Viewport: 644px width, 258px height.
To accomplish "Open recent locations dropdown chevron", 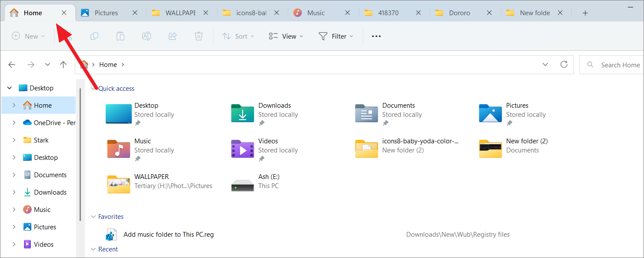I will click(47, 65).
